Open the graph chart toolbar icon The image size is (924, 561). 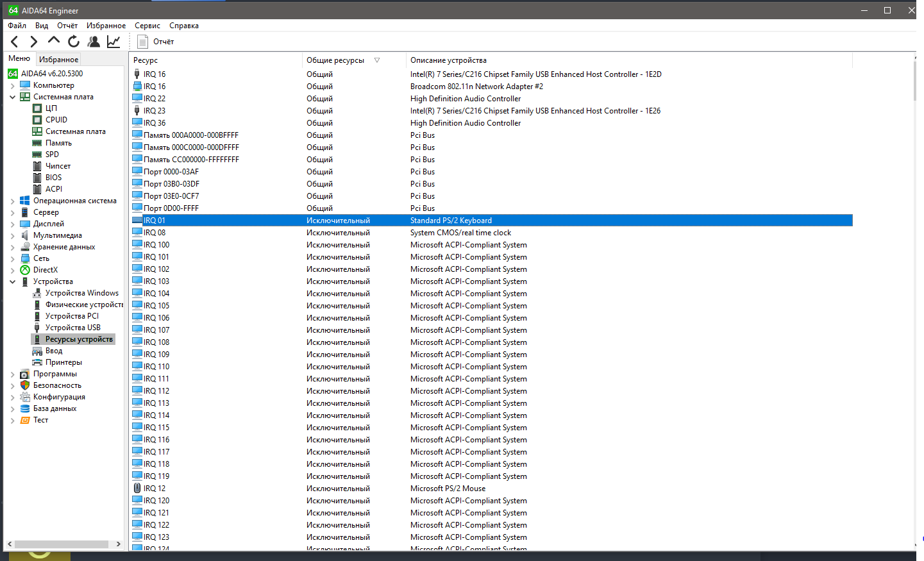(x=113, y=42)
